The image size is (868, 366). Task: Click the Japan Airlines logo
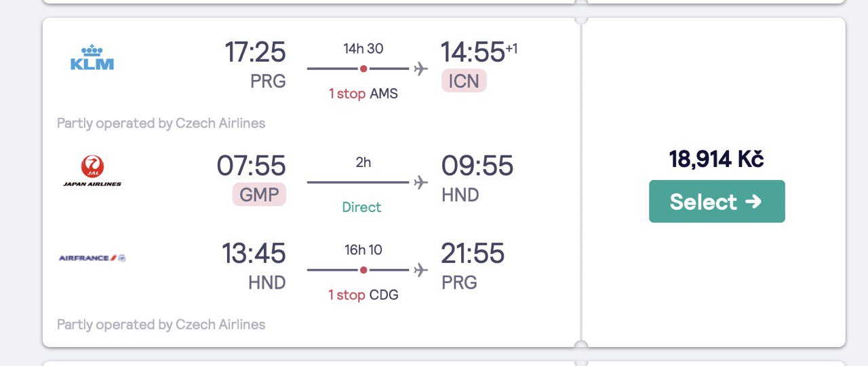[92, 170]
